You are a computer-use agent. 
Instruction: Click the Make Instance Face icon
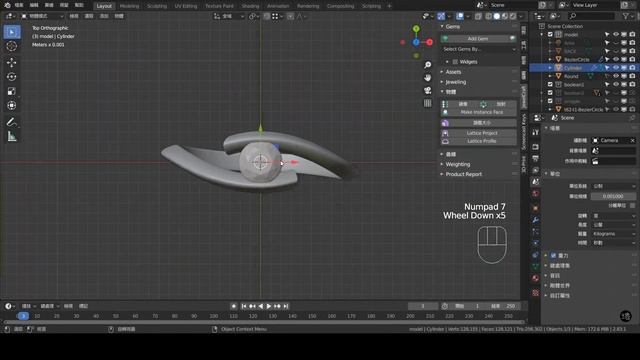tap(445, 112)
